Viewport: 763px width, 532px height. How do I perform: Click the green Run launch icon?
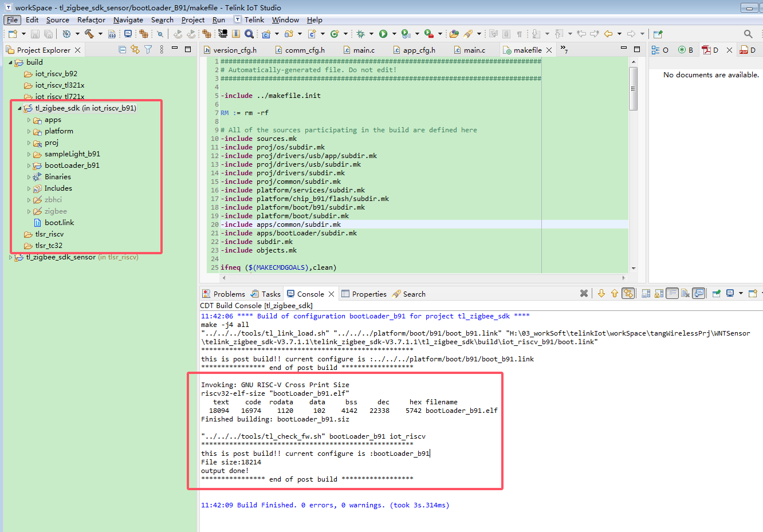(x=383, y=34)
